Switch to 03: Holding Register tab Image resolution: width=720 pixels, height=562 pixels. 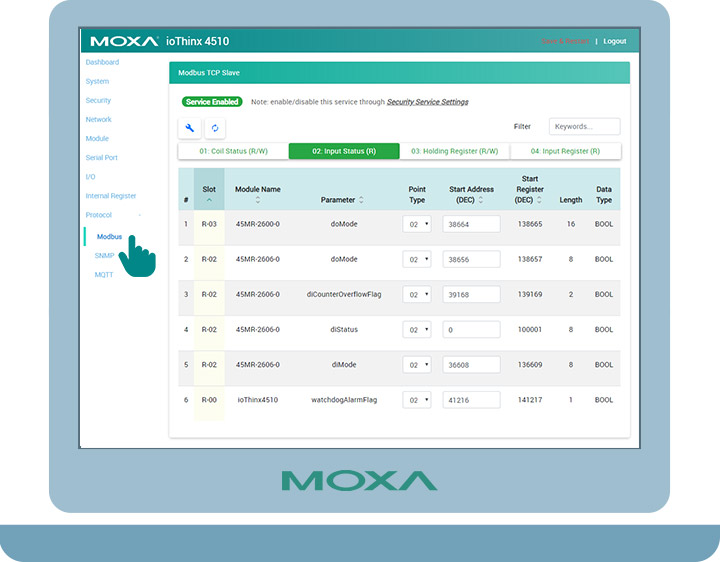click(x=455, y=151)
